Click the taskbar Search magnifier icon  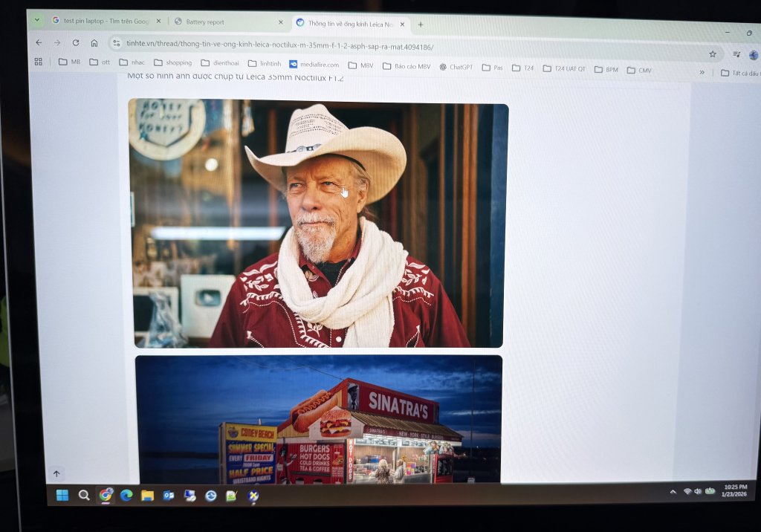click(x=84, y=495)
